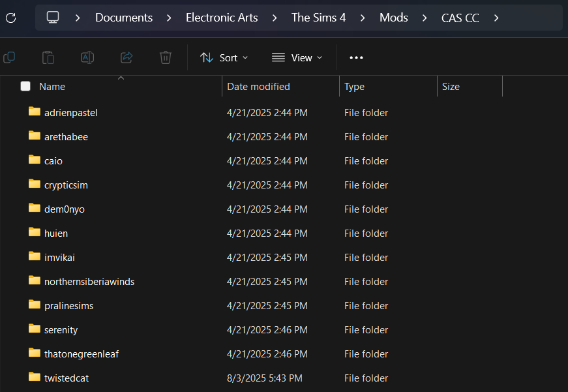Select the caio folder icon
This screenshot has width=568, height=392.
pos(35,160)
